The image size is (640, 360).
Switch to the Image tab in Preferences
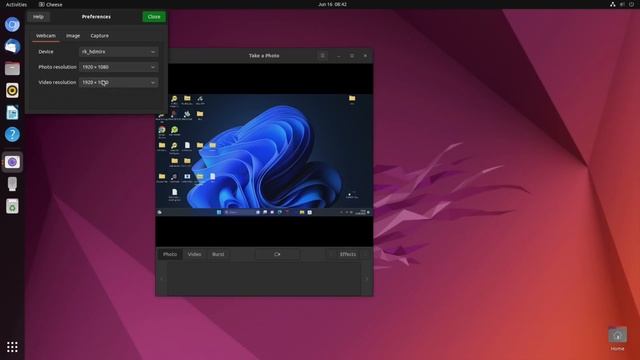pyautogui.click(x=73, y=36)
